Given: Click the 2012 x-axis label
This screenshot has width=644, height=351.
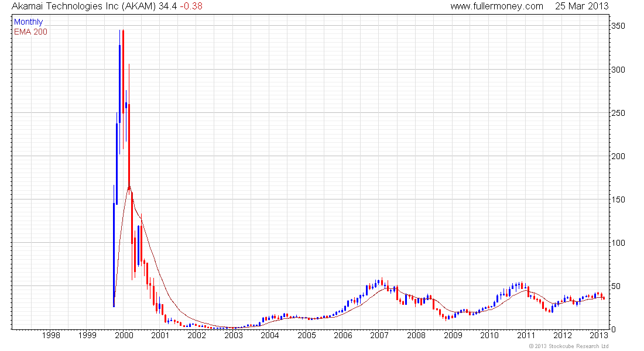Looking at the screenshot, I should [x=562, y=335].
